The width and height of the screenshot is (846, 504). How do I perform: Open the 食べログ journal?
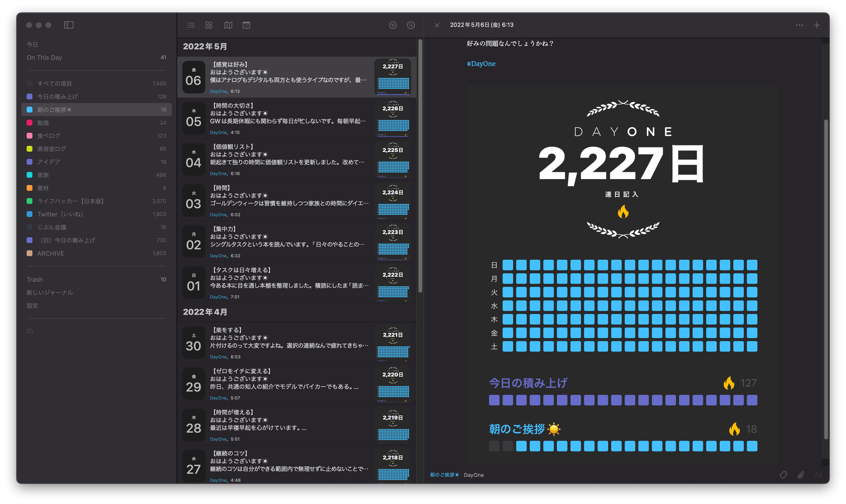pos(97,135)
